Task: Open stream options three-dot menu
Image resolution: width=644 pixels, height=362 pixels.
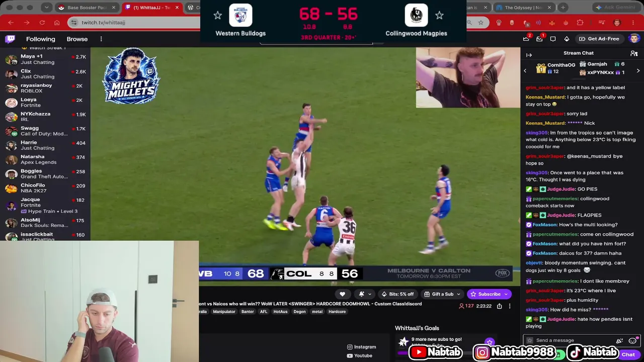Action: pyautogui.click(x=510, y=306)
